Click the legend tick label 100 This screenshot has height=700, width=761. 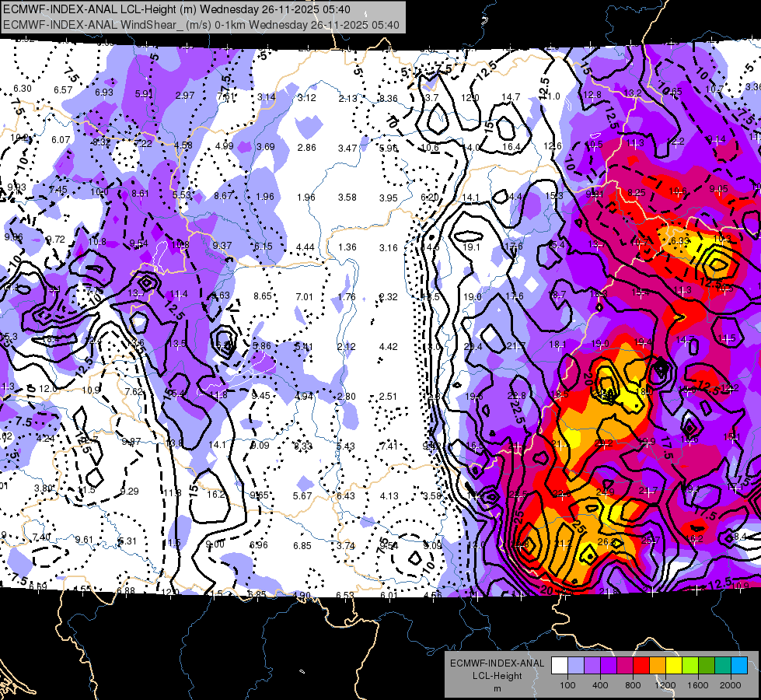[x=567, y=685]
